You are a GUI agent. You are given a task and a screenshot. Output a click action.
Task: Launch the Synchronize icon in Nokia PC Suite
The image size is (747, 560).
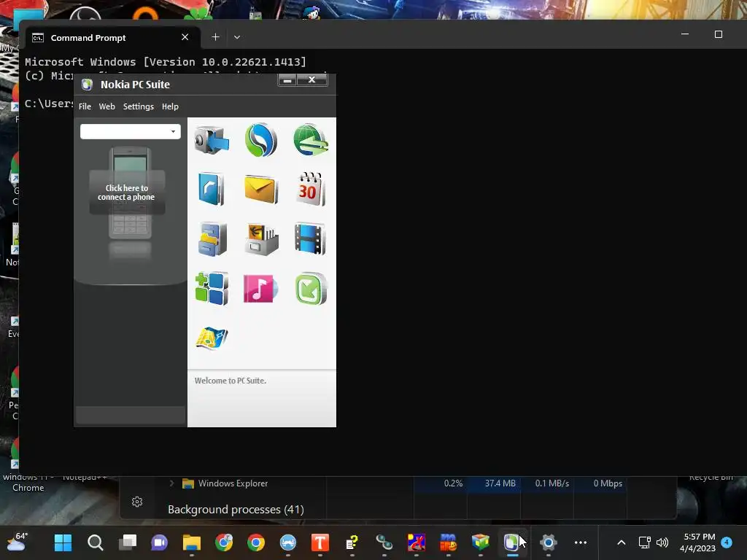(261, 140)
